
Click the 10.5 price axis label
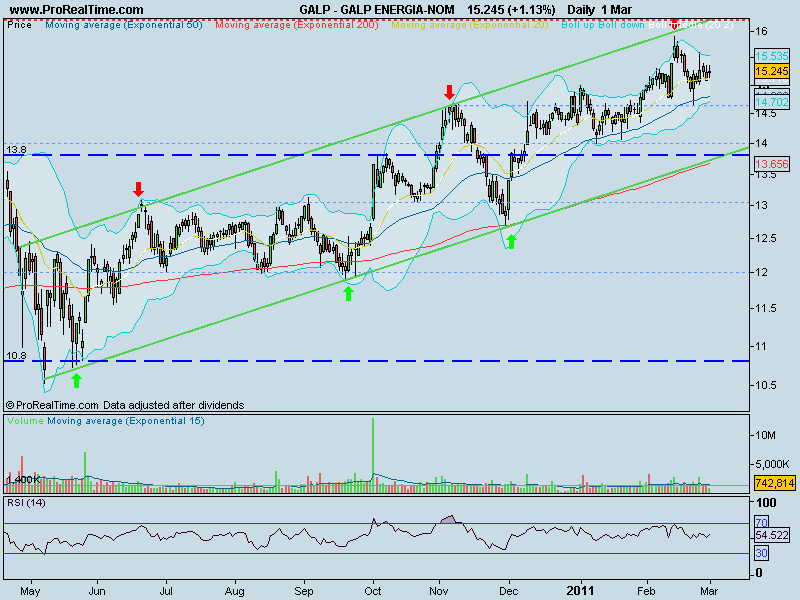click(765, 385)
